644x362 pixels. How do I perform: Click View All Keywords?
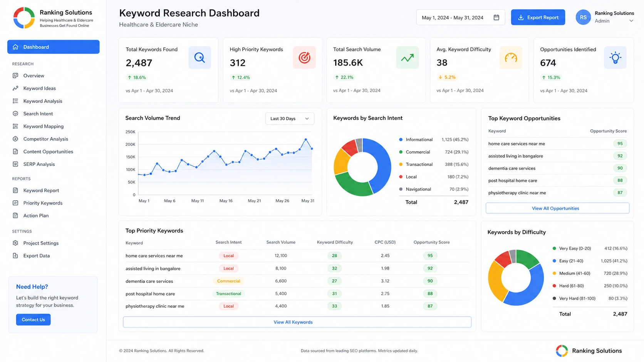click(x=297, y=322)
